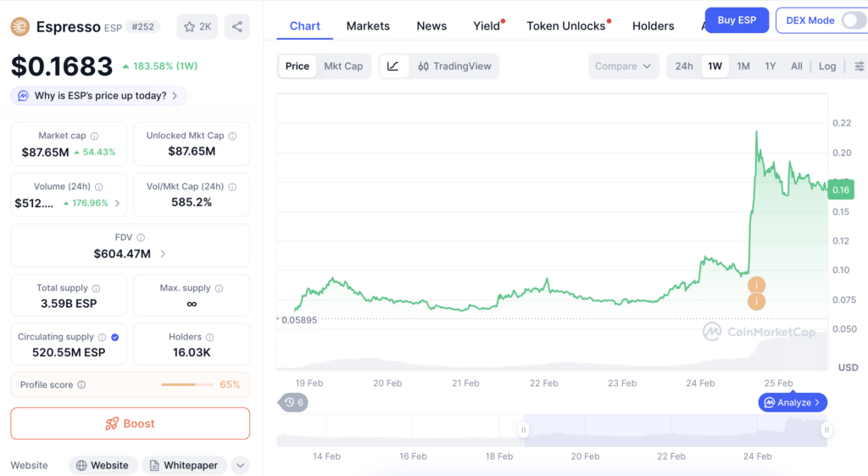Image resolution: width=868 pixels, height=476 pixels.
Task: Open the history events badge showing 6
Action: [292, 402]
